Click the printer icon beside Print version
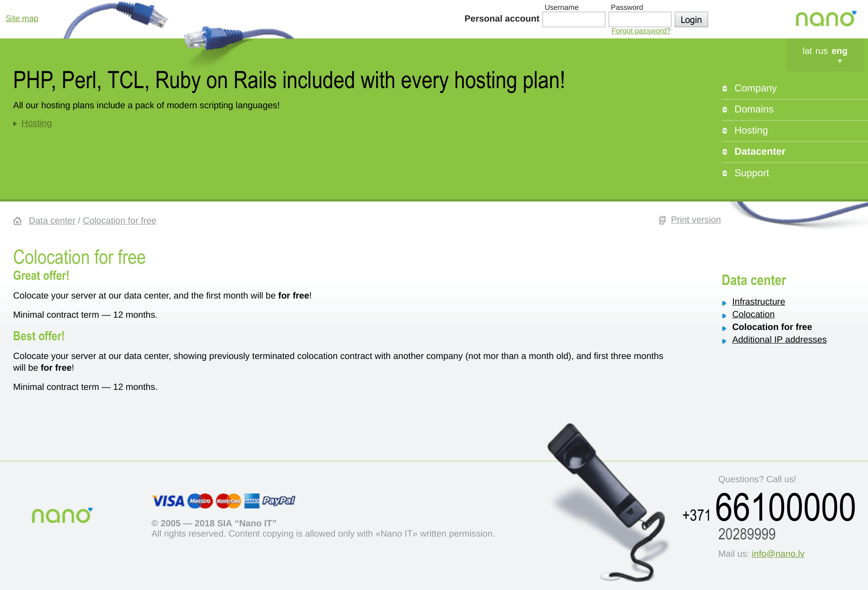The height and width of the screenshot is (590, 868). [x=662, y=220]
